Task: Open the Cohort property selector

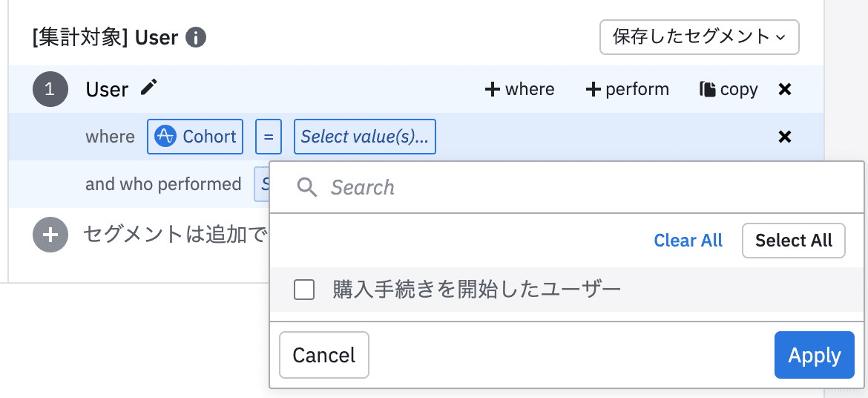Action: [195, 137]
